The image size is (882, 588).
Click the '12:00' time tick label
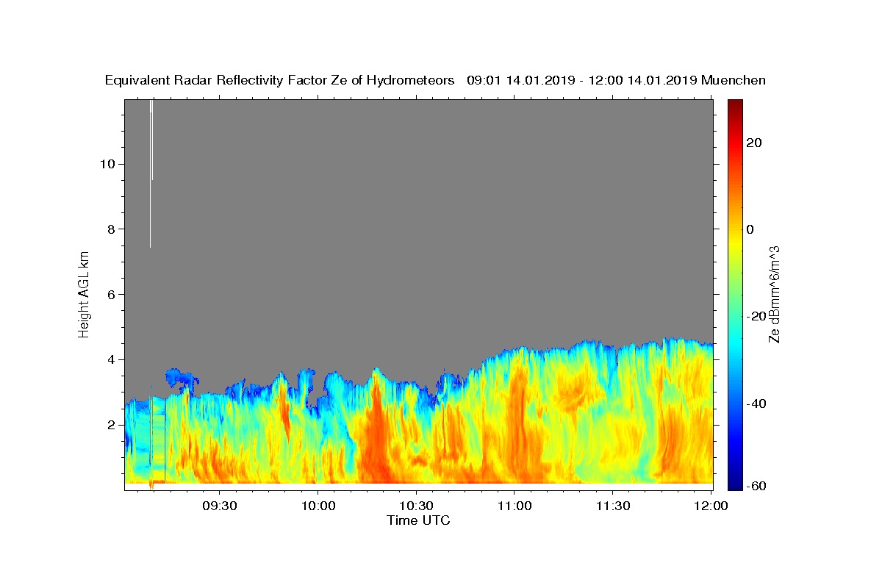coord(711,506)
